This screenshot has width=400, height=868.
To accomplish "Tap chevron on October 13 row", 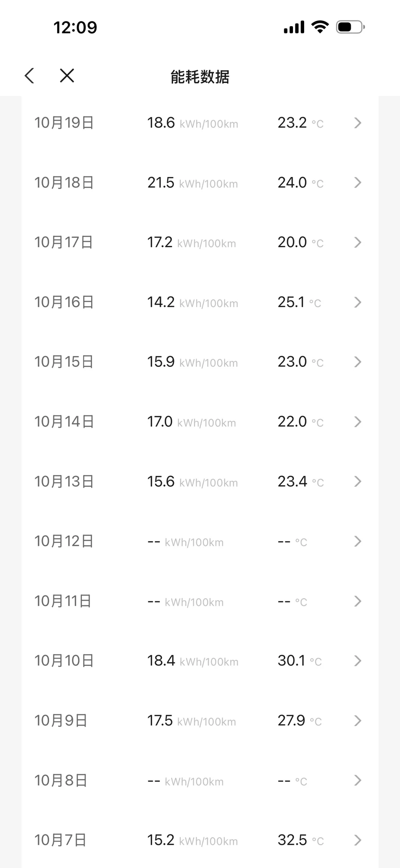I will coord(357,481).
